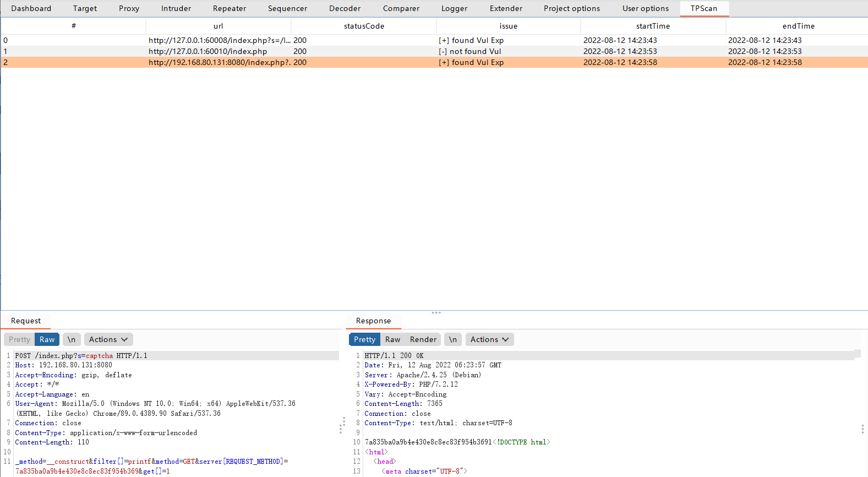Click the _method=__construct request body line

[151, 467]
